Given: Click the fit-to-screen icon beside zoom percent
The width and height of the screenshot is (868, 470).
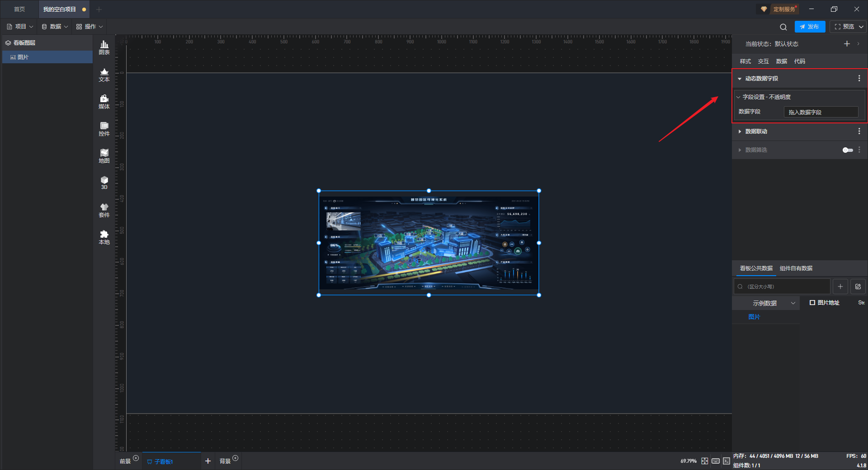Looking at the screenshot, I should (x=704, y=461).
